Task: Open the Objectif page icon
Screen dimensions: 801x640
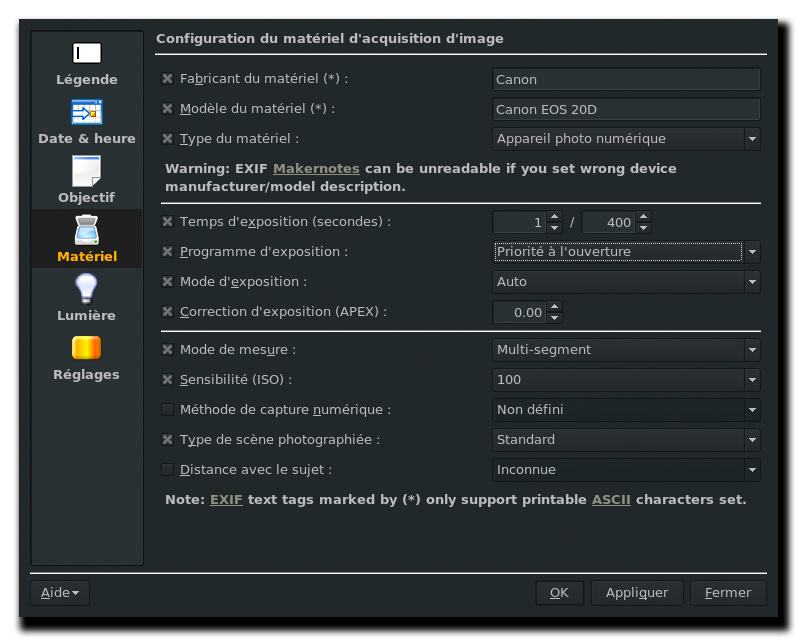Action: [86, 171]
